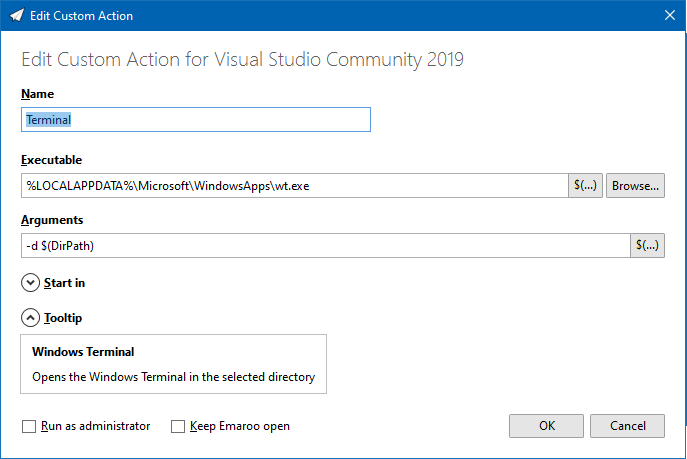Enable Keep Emaroo open checkbox
This screenshot has height=459, width=687.
(x=178, y=426)
